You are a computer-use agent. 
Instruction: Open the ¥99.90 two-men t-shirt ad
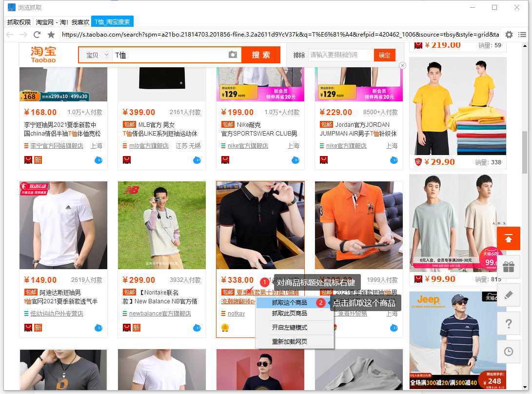coord(458,223)
